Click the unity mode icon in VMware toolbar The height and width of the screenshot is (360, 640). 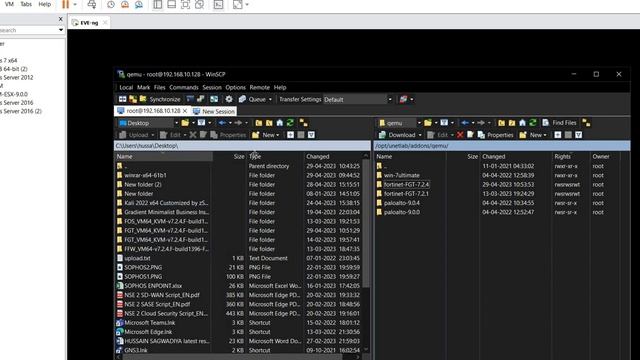coord(199,4)
